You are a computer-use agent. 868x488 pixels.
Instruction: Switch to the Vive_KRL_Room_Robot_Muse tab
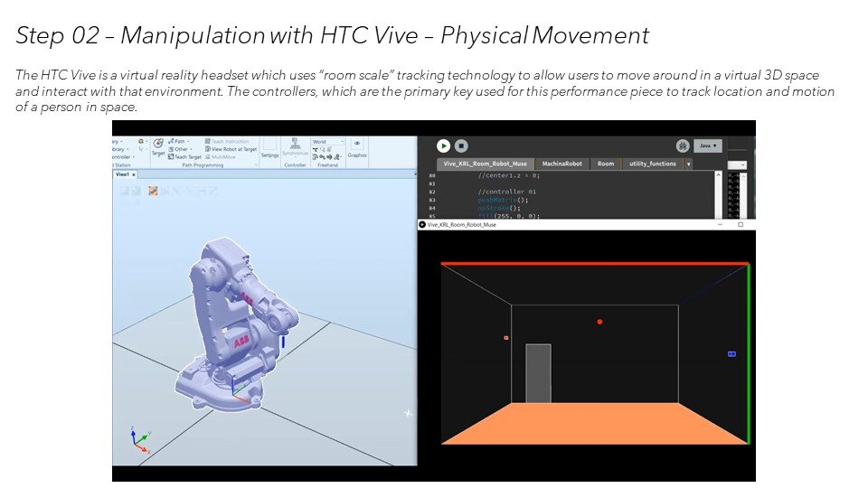pos(485,164)
